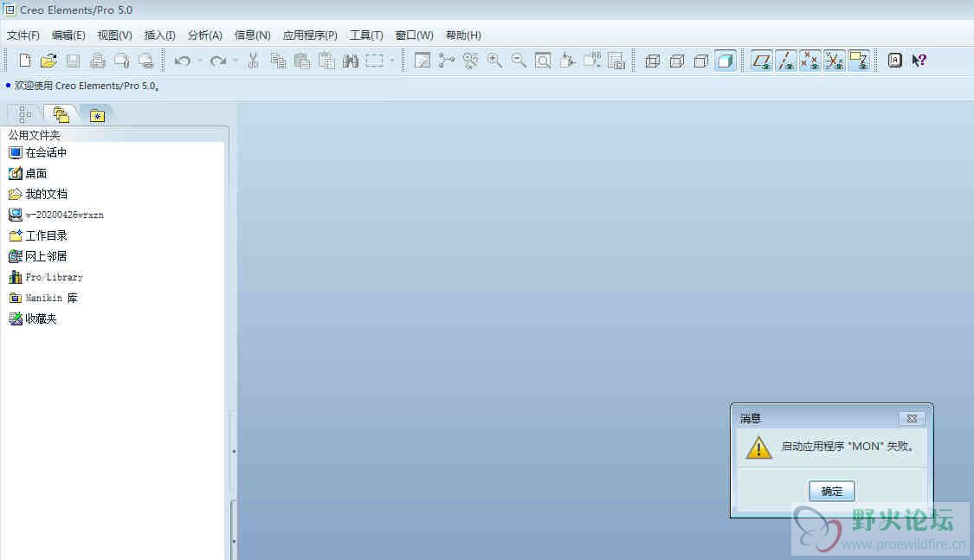Open the 视图(V) menu
The width and height of the screenshot is (974, 560).
click(x=114, y=35)
